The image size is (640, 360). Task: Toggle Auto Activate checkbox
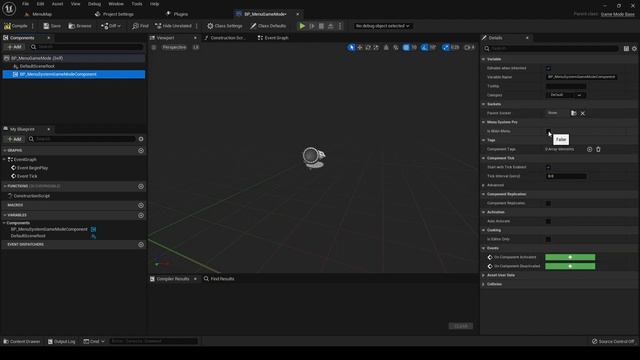tap(548, 221)
